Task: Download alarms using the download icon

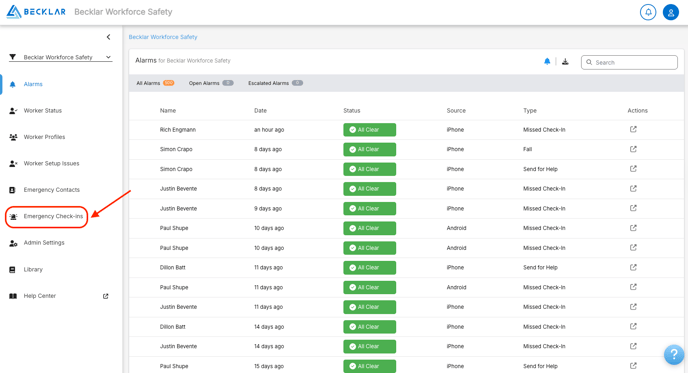Action: click(565, 61)
